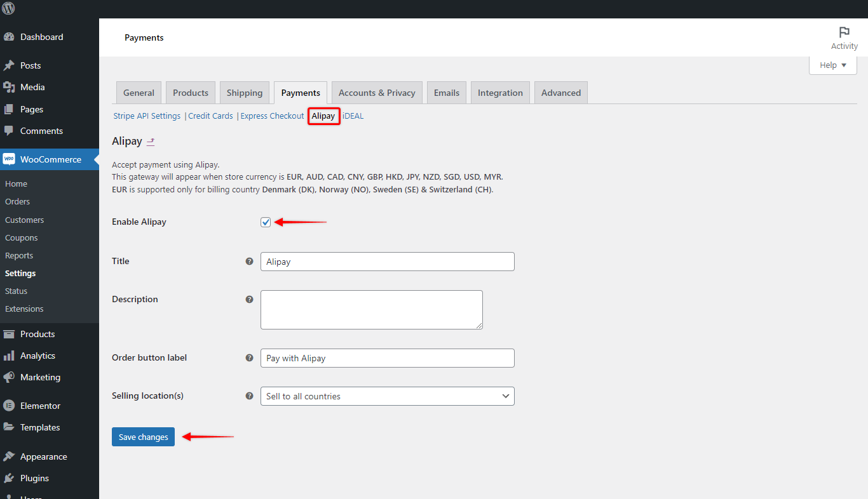
Task: Open the Advanced tab
Action: click(x=561, y=93)
